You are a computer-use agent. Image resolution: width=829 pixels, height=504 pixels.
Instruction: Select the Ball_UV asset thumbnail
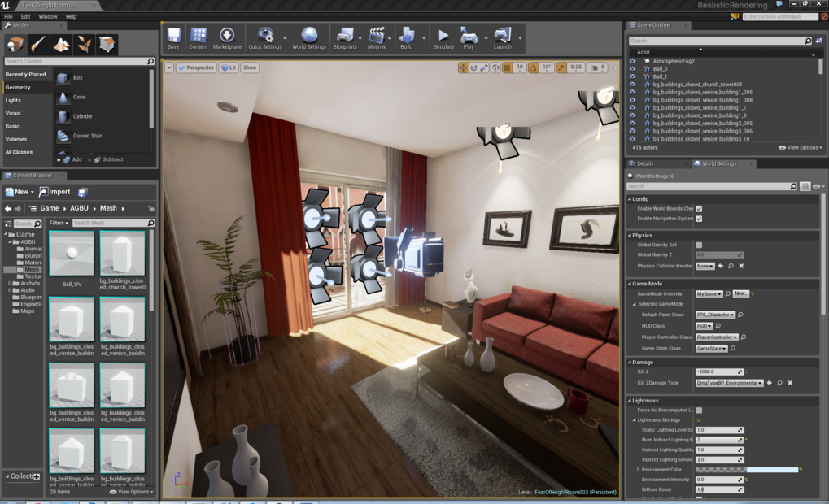click(x=72, y=253)
